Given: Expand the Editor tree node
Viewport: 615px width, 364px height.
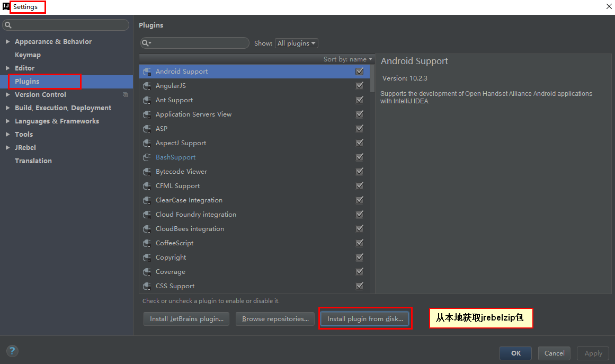Looking at the screenshot, I should tap(7, 68).
